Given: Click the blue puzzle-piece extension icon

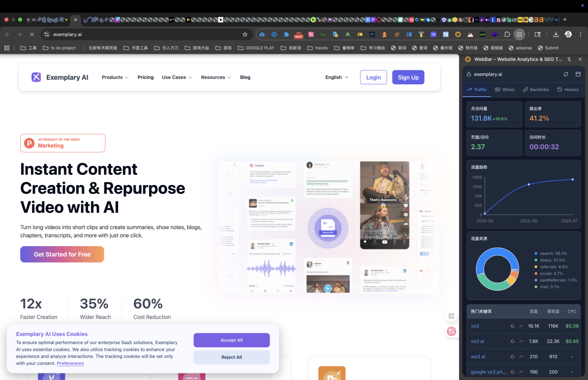Looking at the screenshot, I should 286,34.
